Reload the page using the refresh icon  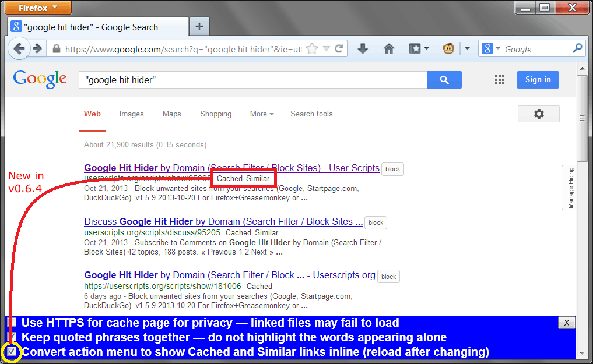339,49
